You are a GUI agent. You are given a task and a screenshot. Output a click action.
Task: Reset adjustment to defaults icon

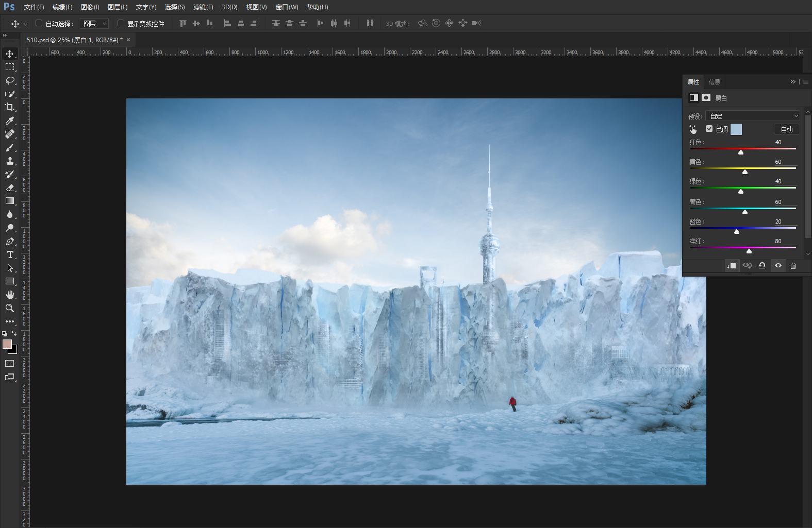762,266
